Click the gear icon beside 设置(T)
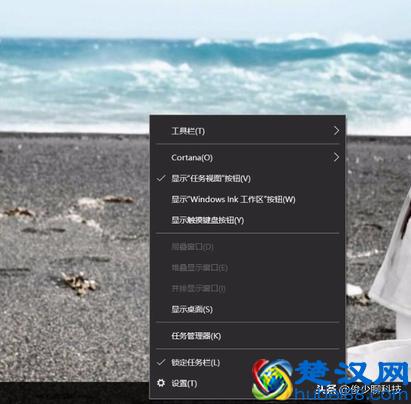 coord(161,383)
